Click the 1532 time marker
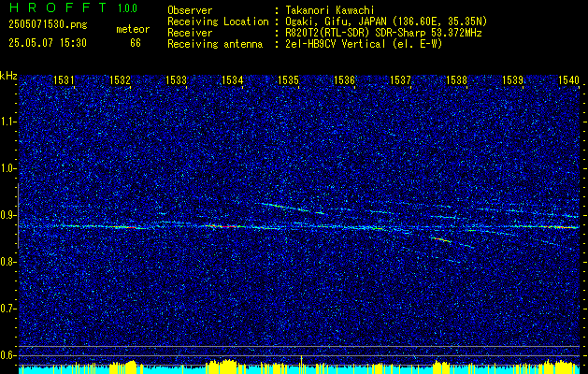Viewport: 588px width, 374px height. pos(120,79)
